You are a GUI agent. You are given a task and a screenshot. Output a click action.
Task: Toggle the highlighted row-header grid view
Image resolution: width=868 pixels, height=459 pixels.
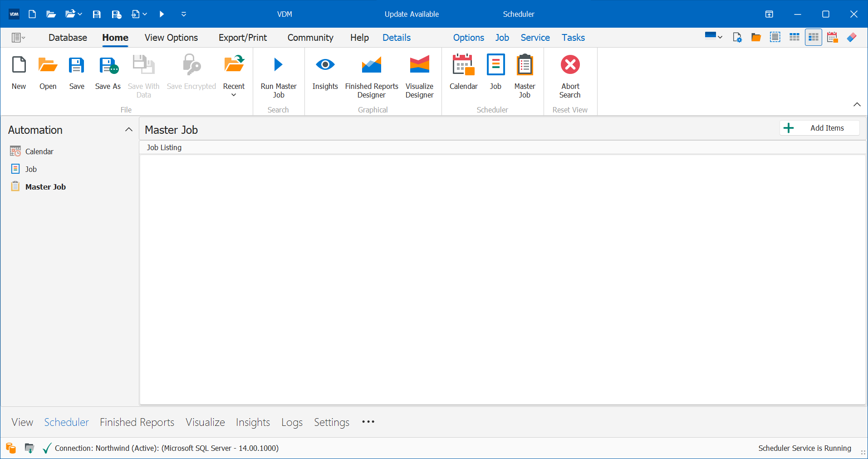coord(814,37)
